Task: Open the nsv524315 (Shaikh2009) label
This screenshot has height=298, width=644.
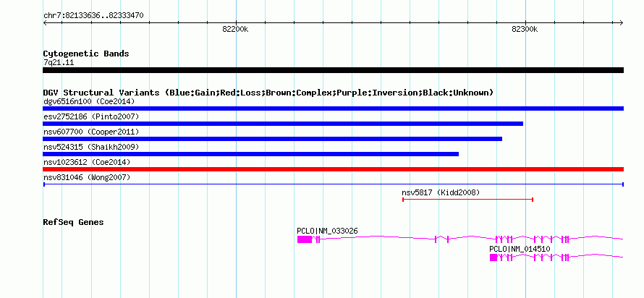Action: pyautogui.click(x=91, y=147)
